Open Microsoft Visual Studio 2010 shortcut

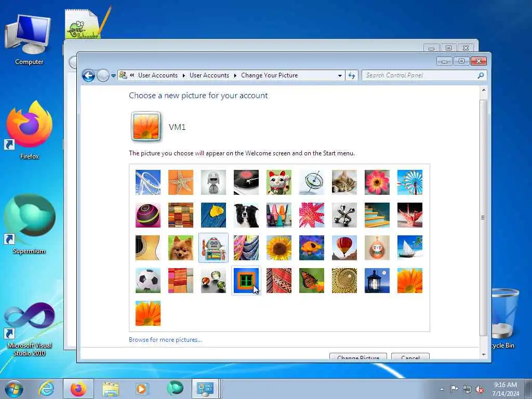click(x=29, y=329)
